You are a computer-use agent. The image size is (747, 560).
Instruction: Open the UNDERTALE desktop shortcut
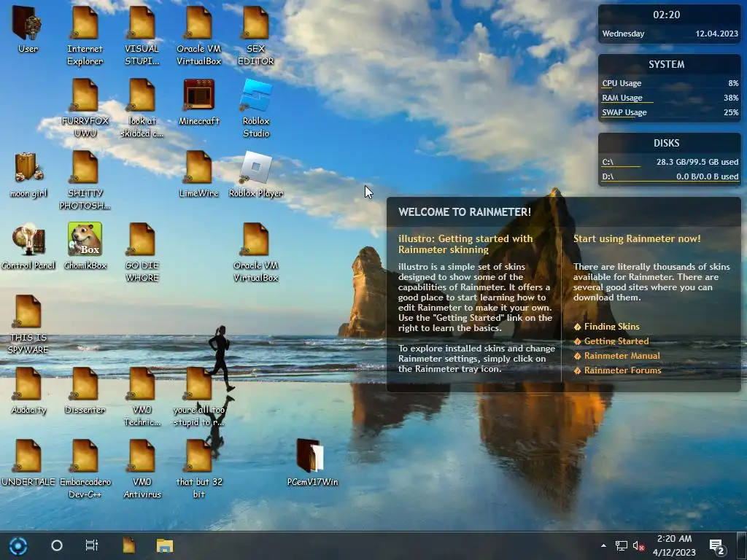pyautogui.click(x=28, y=463)
